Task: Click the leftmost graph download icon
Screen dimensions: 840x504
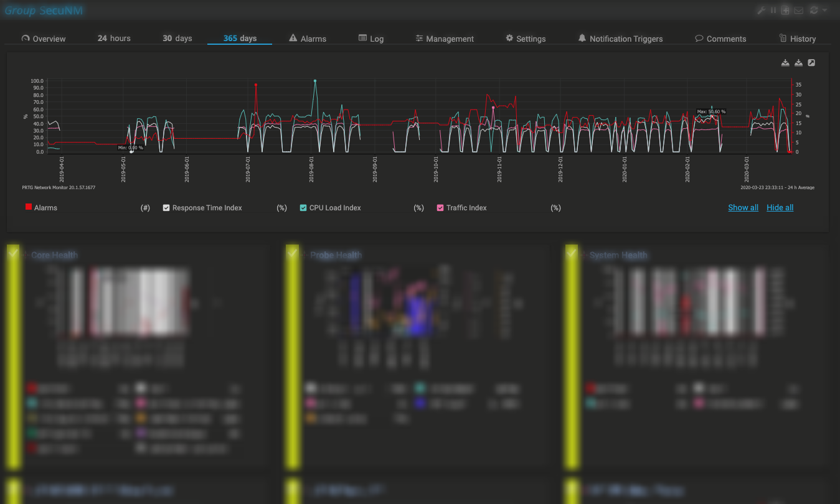Action: [785, 63]
